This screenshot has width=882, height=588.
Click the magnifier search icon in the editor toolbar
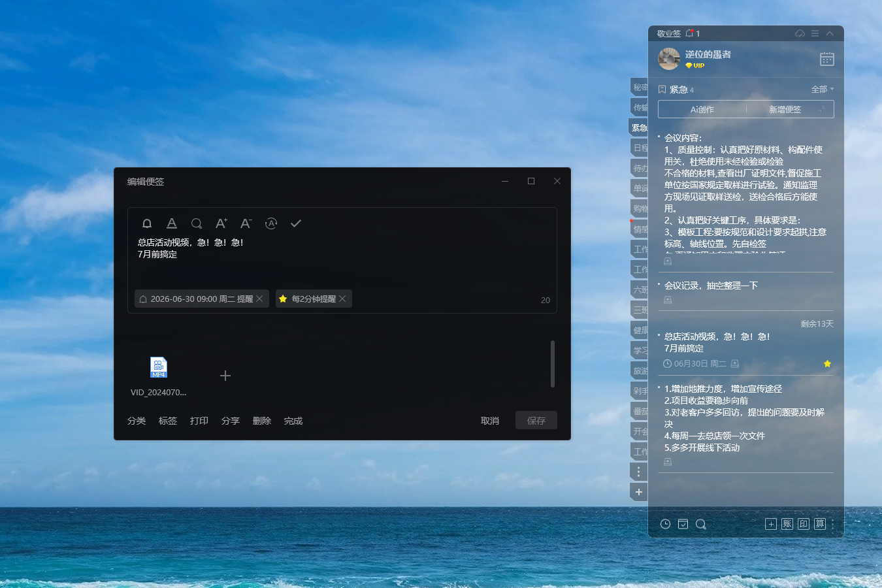pos(197,223)
